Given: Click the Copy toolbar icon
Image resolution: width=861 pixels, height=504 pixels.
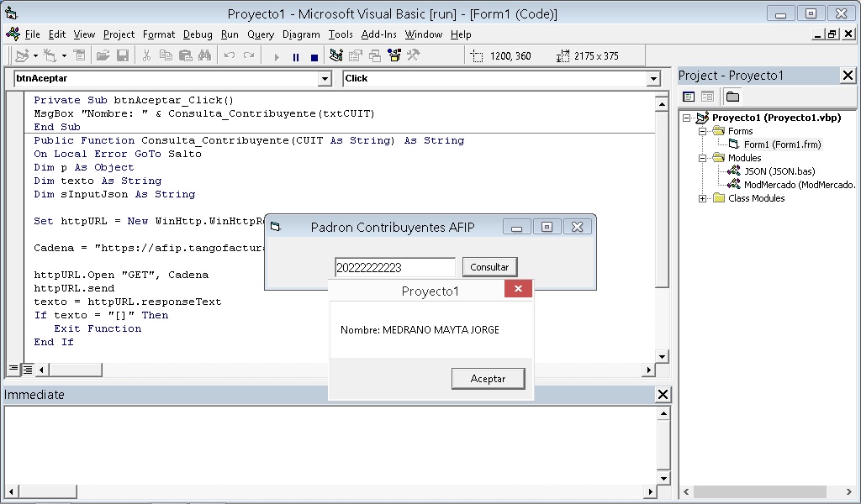Looking at the screenshot, I should click(x=166, y=55).
